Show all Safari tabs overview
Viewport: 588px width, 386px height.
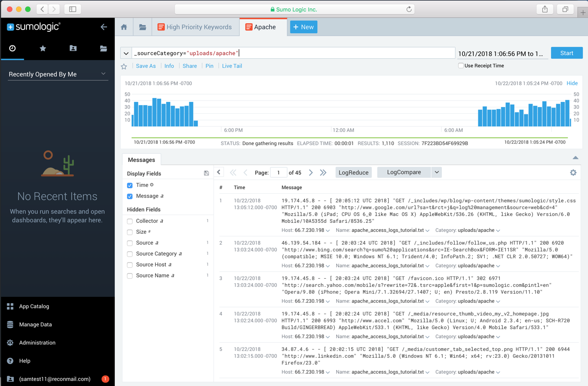(565, 9)
